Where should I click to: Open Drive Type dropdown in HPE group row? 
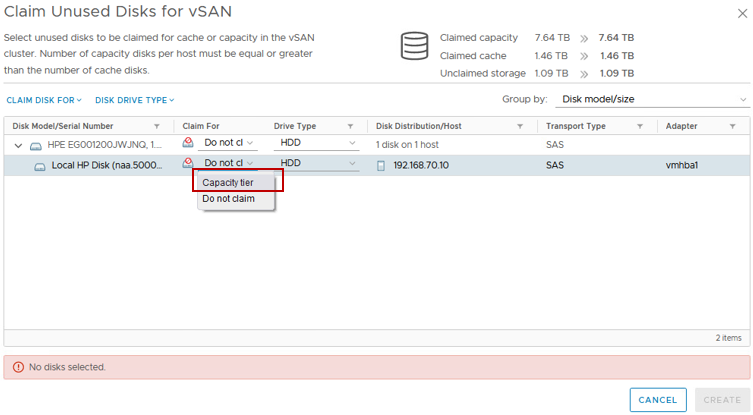pos(316,143)
